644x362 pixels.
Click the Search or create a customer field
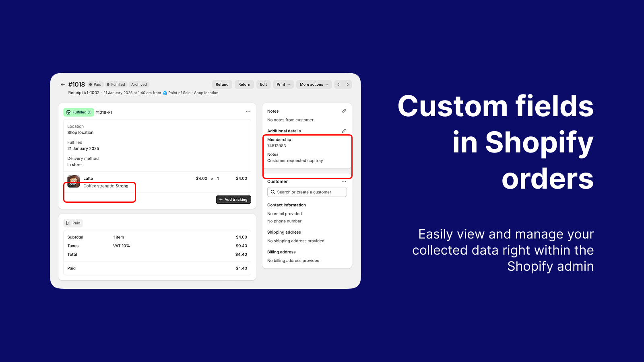pos(307,192)
